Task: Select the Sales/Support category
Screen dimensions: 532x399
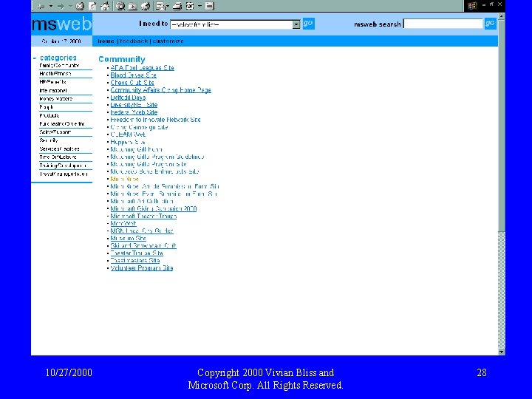Action: 55,132
